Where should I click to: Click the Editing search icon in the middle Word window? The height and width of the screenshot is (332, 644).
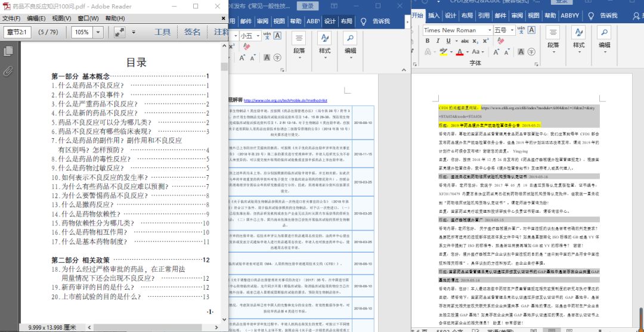pyautogui.click(x=350, y=39)
